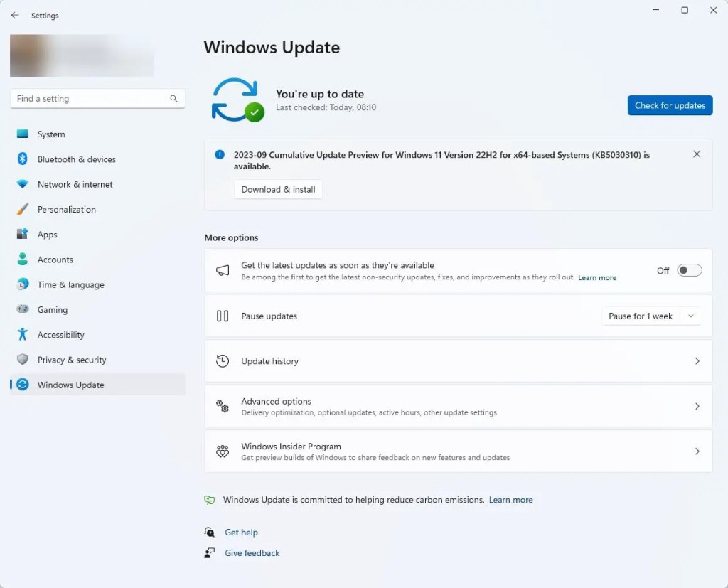Click Download & install button
728x588 pixels.
pos(278,190)
